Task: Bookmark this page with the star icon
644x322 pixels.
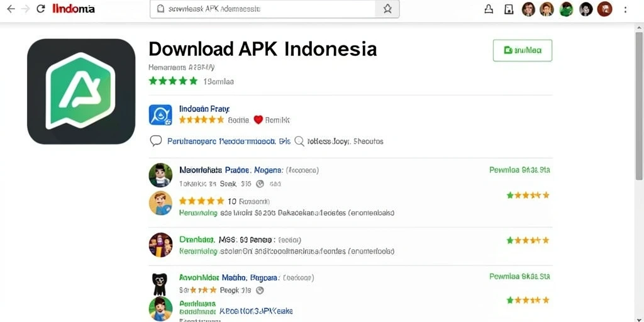Action: [387, 9]
